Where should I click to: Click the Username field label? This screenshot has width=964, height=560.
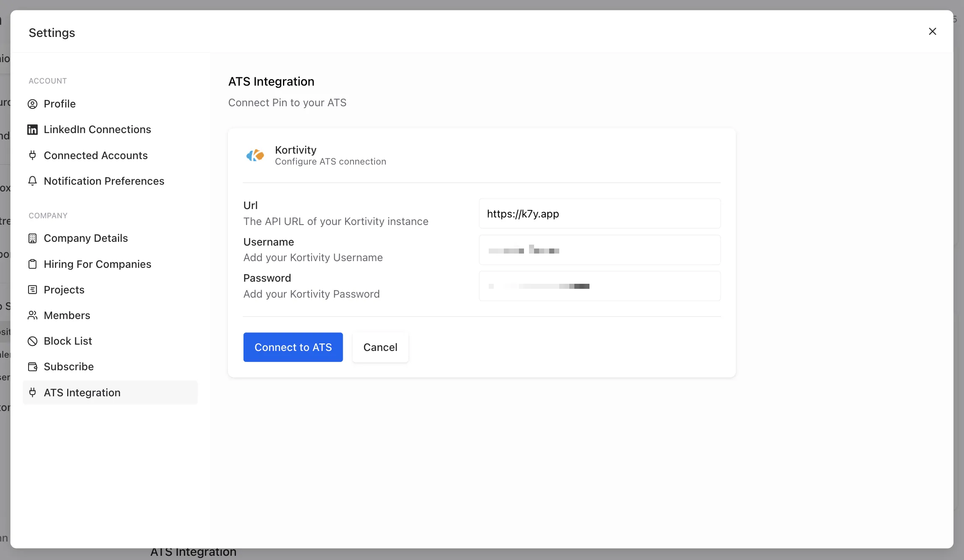(x=269, y=242)
